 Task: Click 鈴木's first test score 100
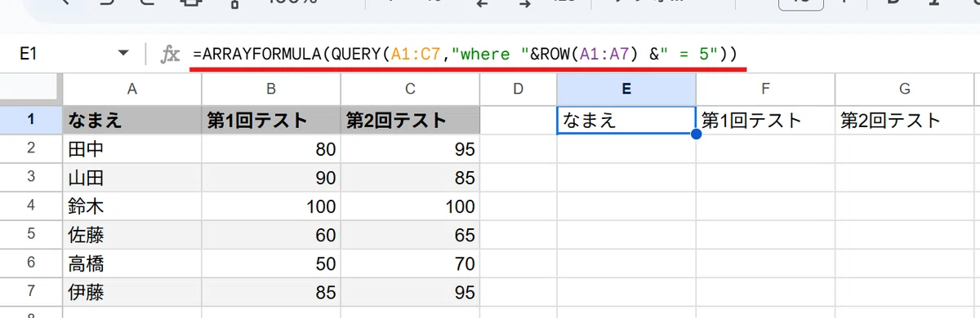point(271,205)
